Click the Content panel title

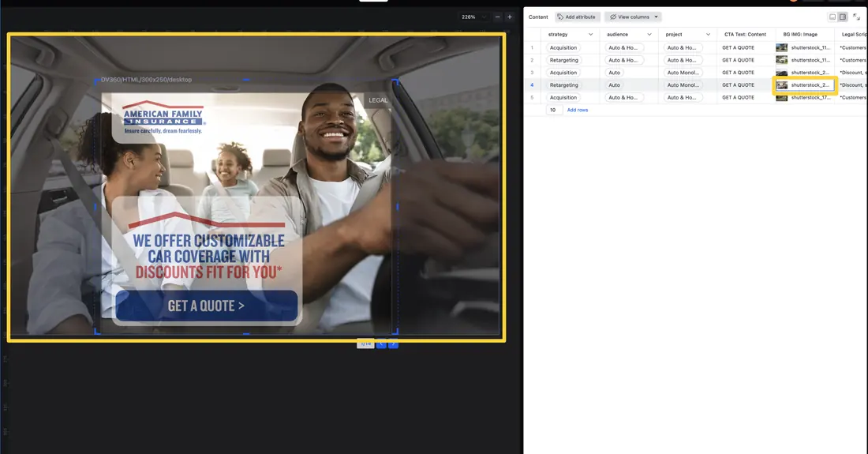538,17
